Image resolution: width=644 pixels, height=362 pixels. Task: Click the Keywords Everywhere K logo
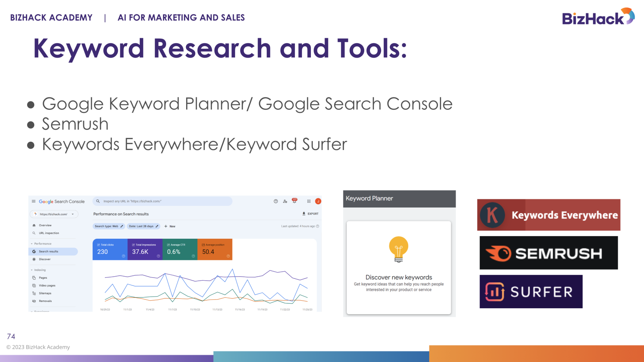click(x=492, y=215)
